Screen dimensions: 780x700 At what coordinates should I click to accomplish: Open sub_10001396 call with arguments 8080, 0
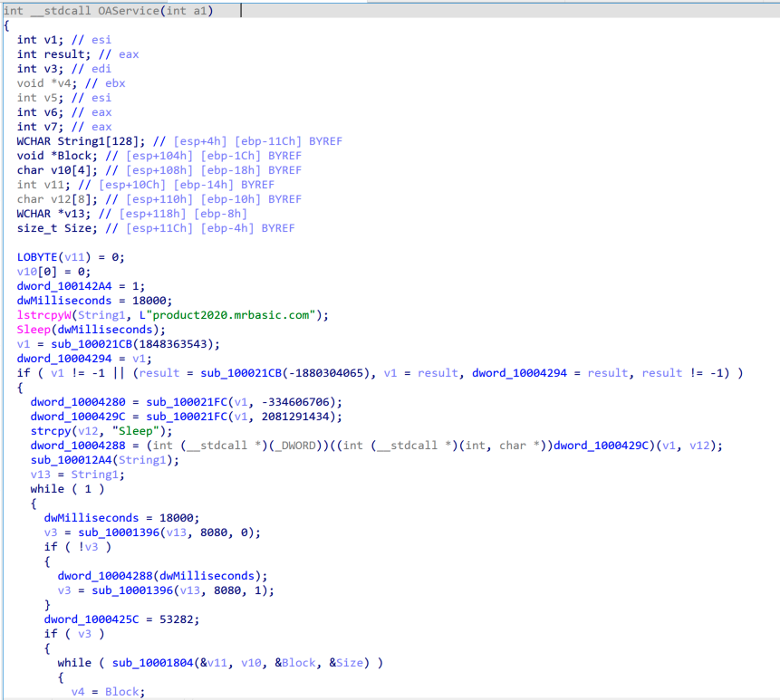point(169,532)
